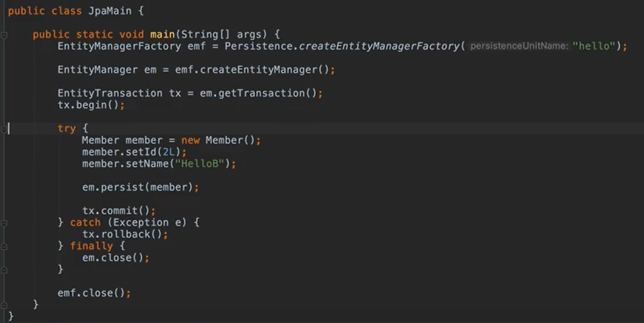Viewport: 644px width, 323px height.
Task: Click the 'String[] args' parameter
Action: click(x=224, y=34)
